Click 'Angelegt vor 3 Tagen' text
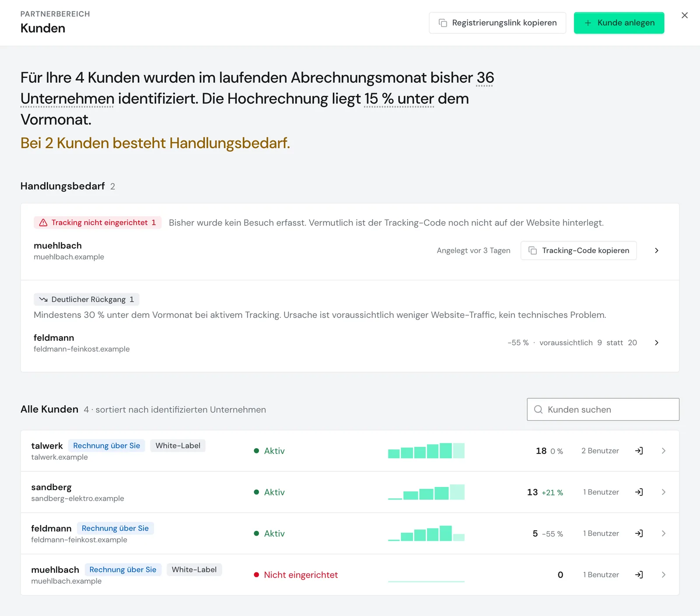 473,251
